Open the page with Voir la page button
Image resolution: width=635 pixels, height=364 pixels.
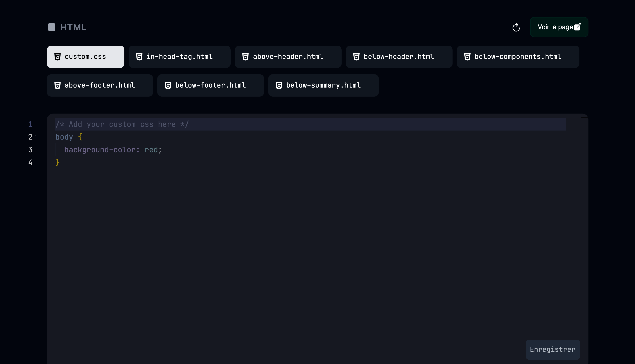(559, 27)
